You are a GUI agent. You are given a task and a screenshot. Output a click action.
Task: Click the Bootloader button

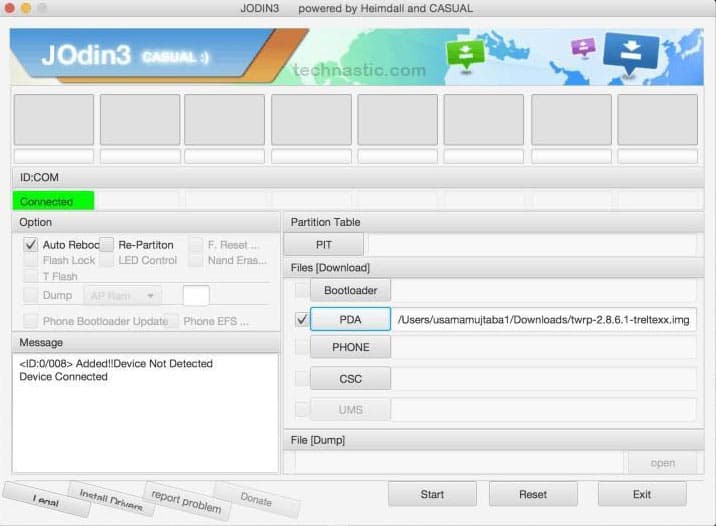click(350, 290)
